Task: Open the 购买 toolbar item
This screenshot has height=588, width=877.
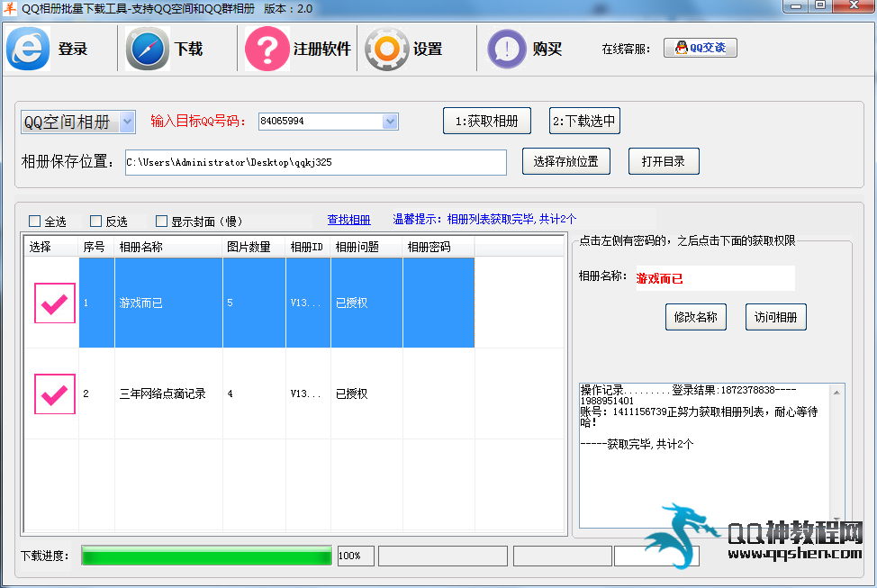Action: 547,50
